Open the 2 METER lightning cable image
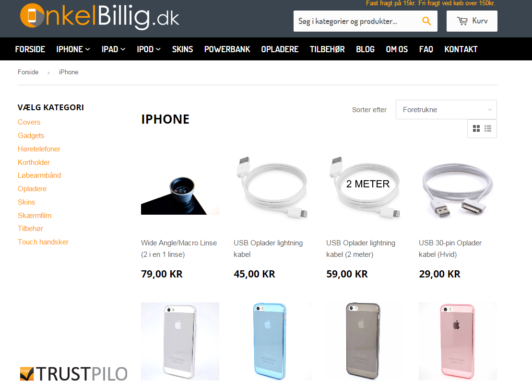 pos(365,187)
